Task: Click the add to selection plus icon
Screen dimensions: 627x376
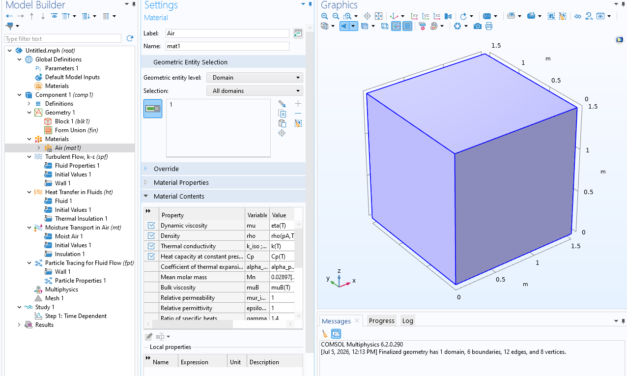Action: [298, 104]
